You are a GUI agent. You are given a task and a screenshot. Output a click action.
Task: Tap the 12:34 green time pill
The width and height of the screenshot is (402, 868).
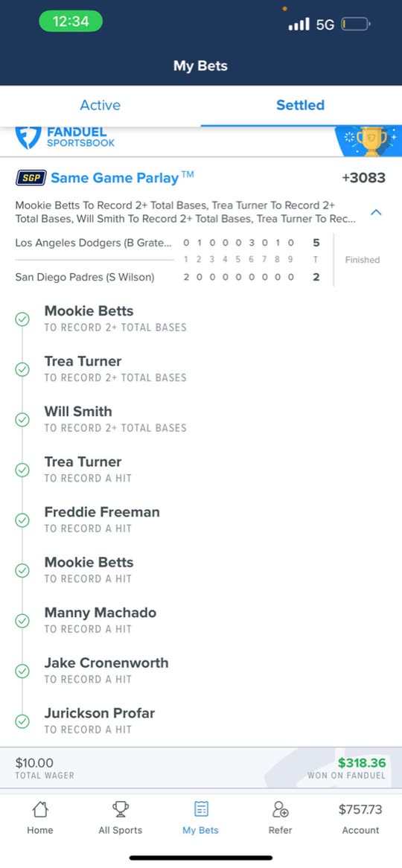(70, 22)
